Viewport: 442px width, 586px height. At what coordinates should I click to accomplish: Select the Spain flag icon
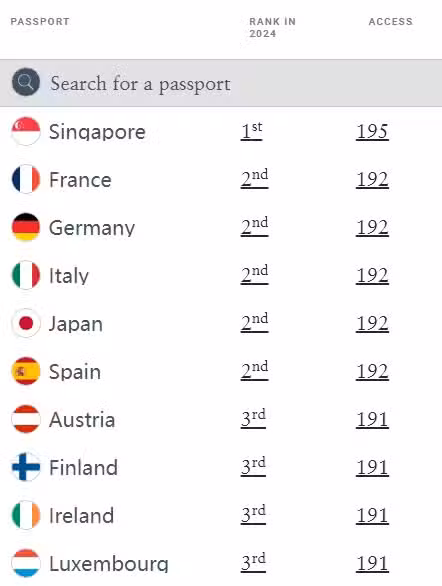pyautogui.click(x=26, y=371)
